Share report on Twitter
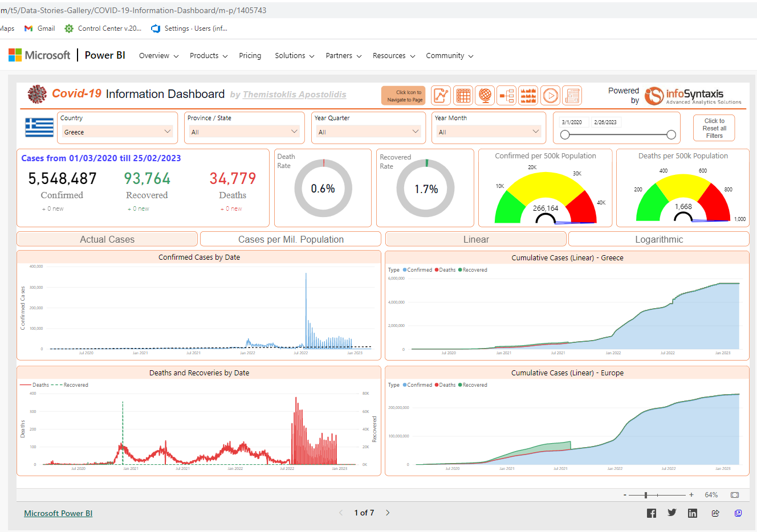Screen dimensions: 757x532 (672, 513)
